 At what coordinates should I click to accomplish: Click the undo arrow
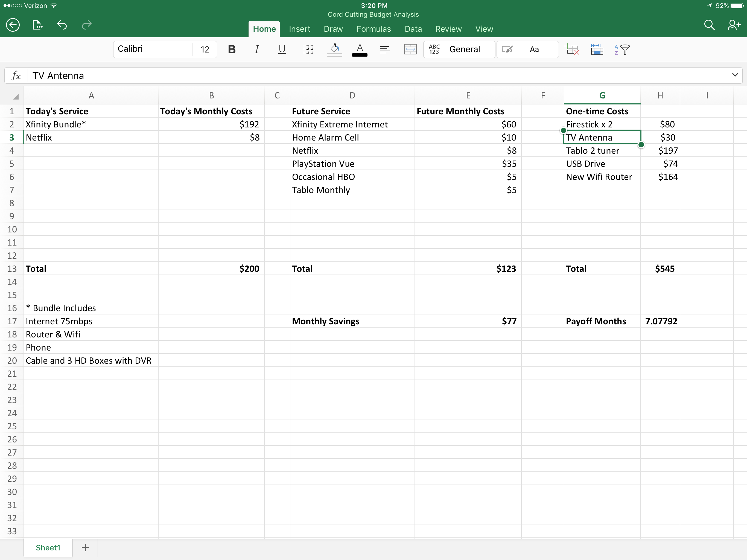(62, 25)
